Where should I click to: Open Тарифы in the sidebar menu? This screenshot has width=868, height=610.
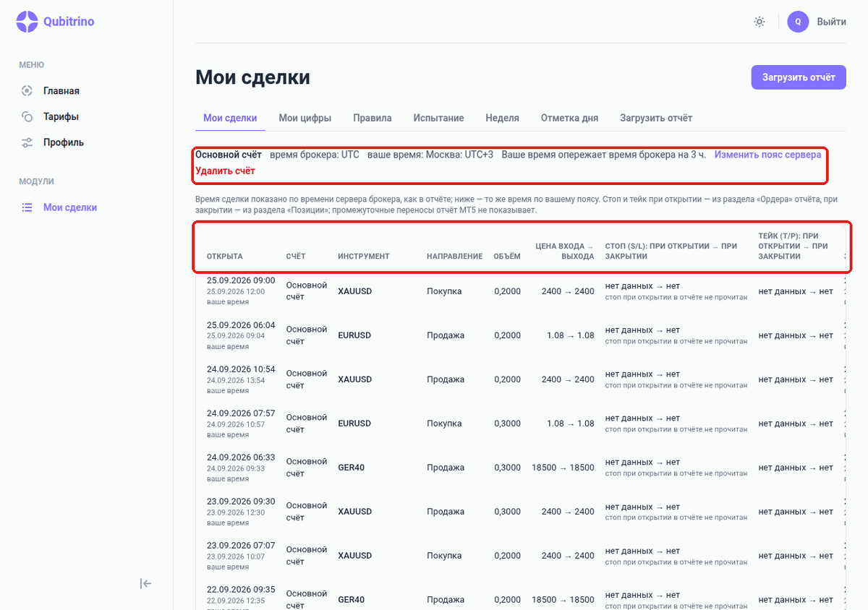pos(61,116)
